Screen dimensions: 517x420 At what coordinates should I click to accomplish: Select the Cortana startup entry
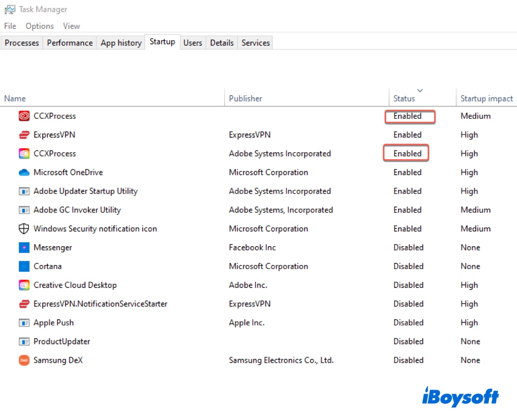pyautogui.click(x=47, y=266)
